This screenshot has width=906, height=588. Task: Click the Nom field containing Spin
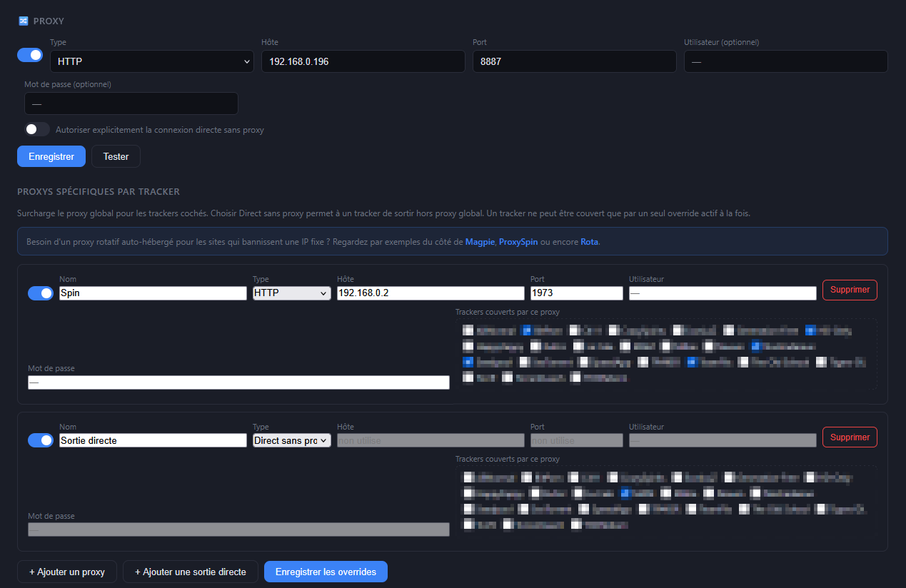153,293
